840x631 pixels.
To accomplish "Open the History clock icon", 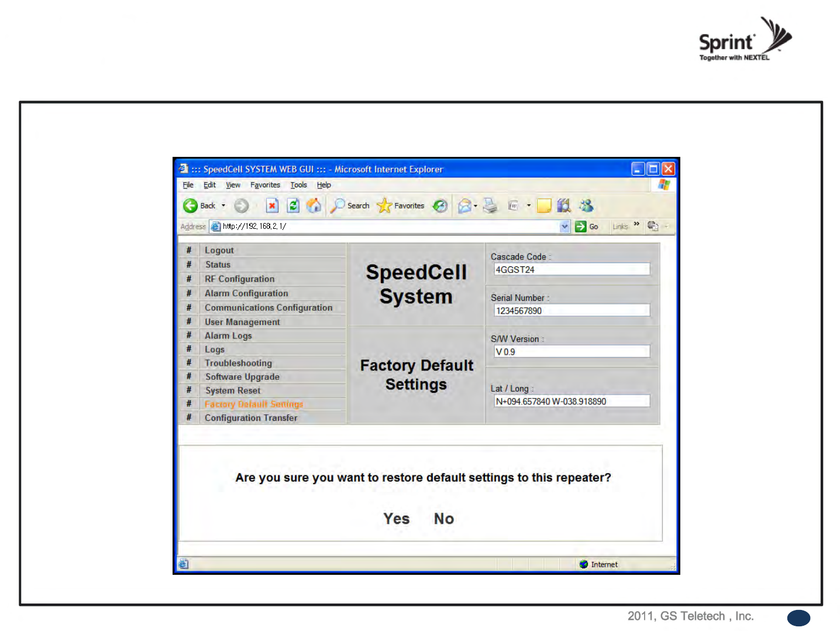I will click(x=440, y=205).
